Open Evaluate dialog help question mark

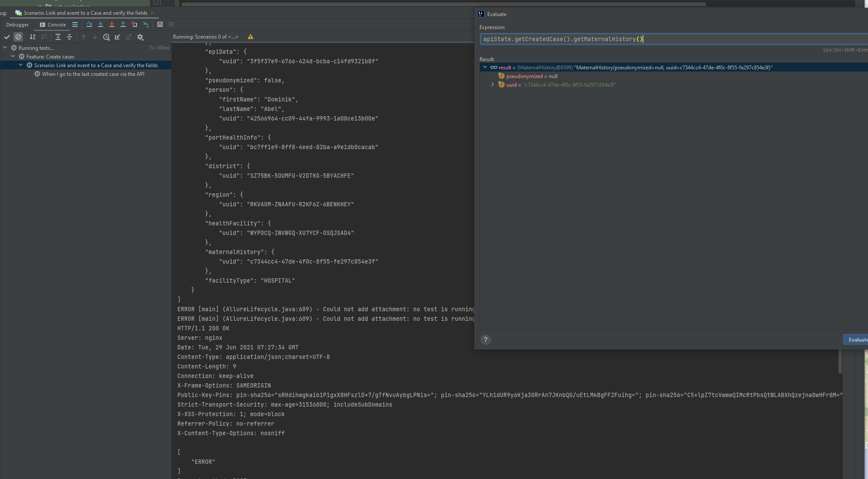pyautogui.click(x=486, y=340)
